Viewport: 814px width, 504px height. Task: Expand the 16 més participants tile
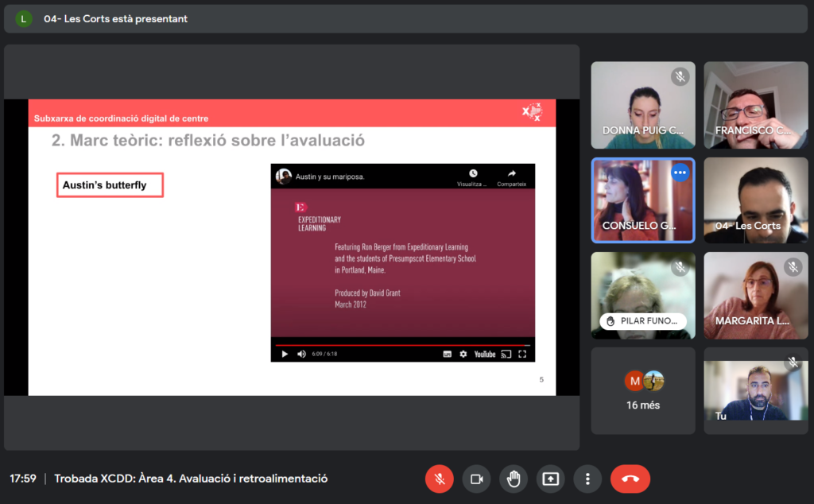point(642,390)
